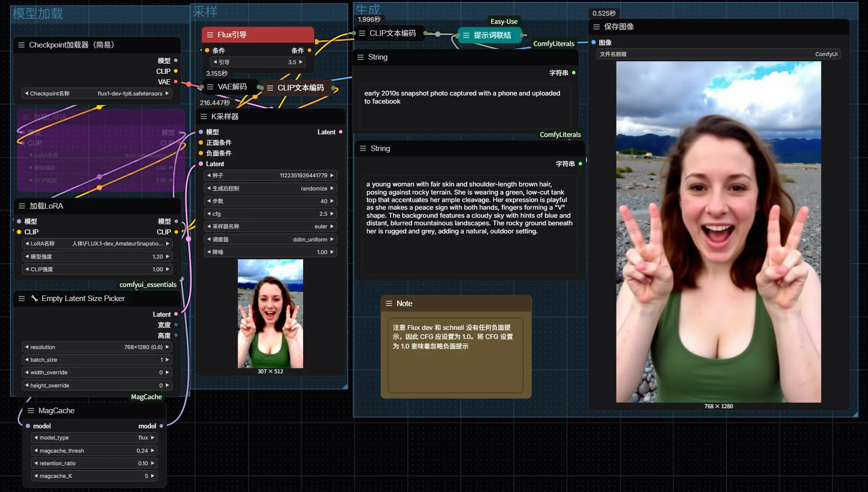Click the Checkpoint VAE output socket
This screenshot has width=868, height=492.
[x=176, y=82]
